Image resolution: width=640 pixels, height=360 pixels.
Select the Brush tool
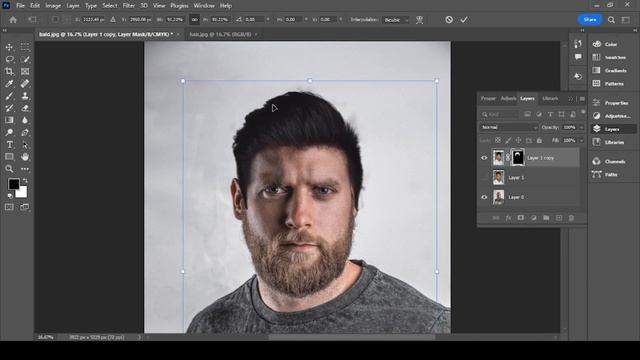9,96
